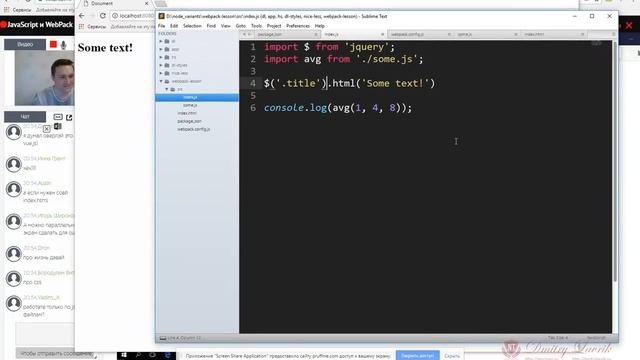Expand the nice-less folder arrow

[x=161, y=73]
